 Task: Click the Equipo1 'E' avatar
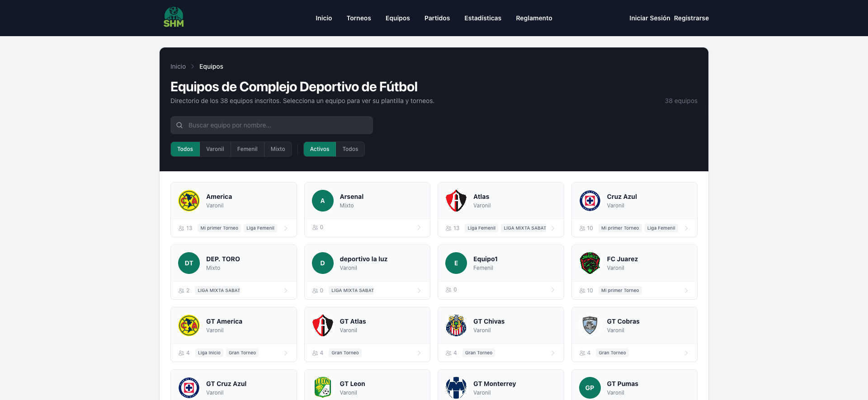[x=456, y=263]
